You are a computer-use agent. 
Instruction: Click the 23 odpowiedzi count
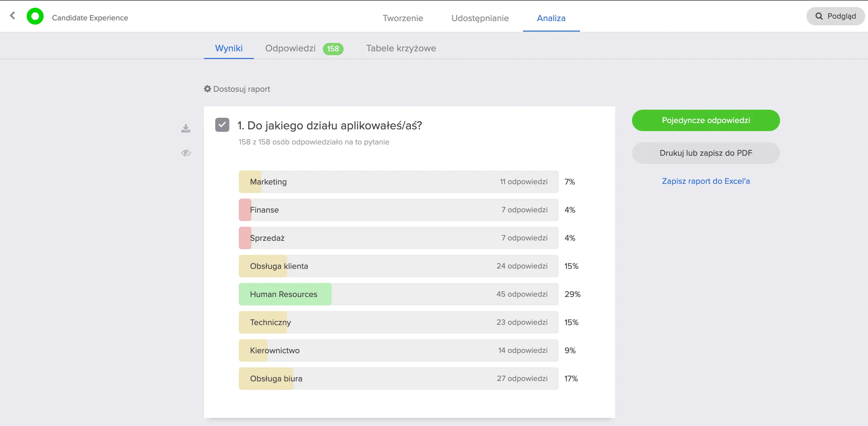[x=522, y=322]
